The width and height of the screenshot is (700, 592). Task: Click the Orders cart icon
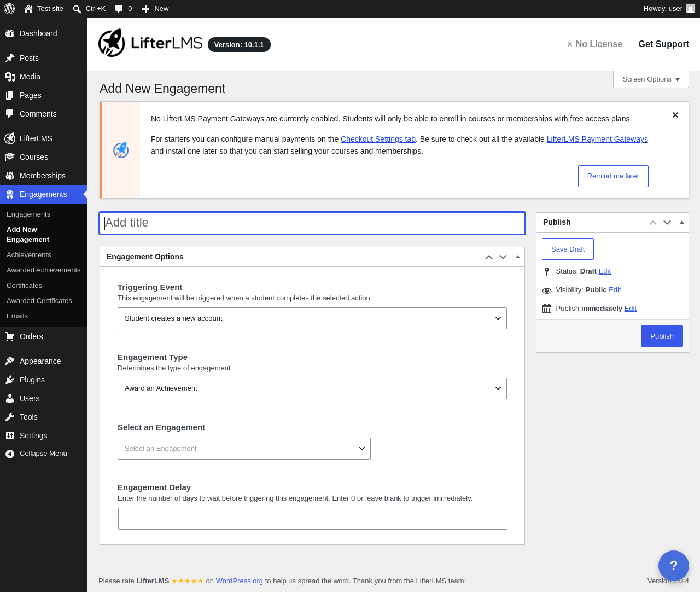pos(10,336)
